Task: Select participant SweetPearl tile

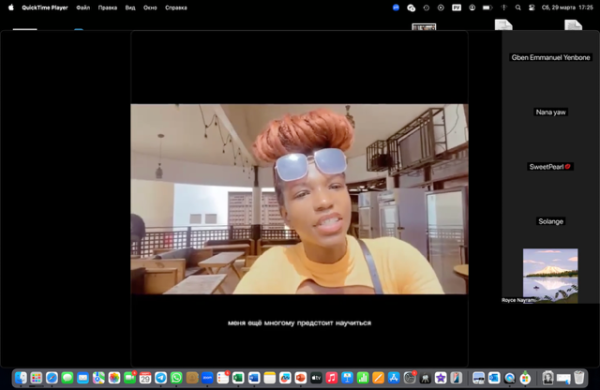Action: [550, 166]
